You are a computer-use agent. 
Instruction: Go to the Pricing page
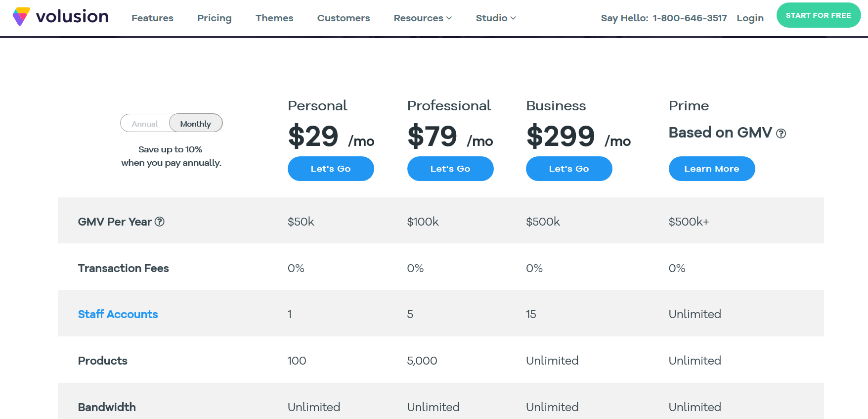pos(214,18)
